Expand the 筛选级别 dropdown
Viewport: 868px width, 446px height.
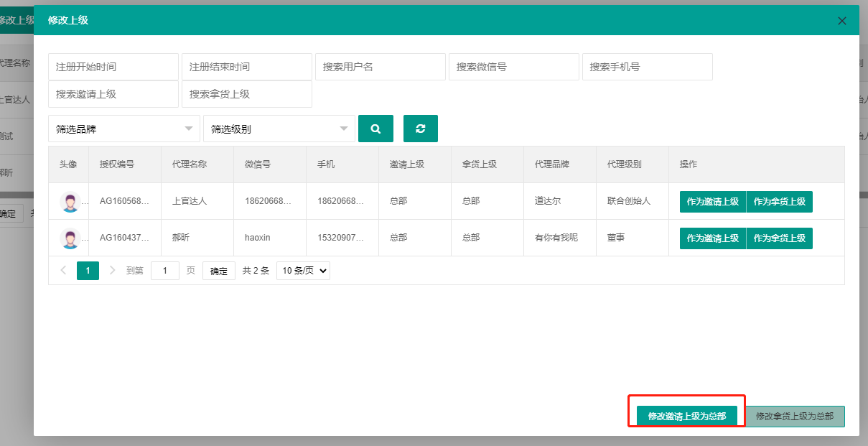(x=279, y=129)
